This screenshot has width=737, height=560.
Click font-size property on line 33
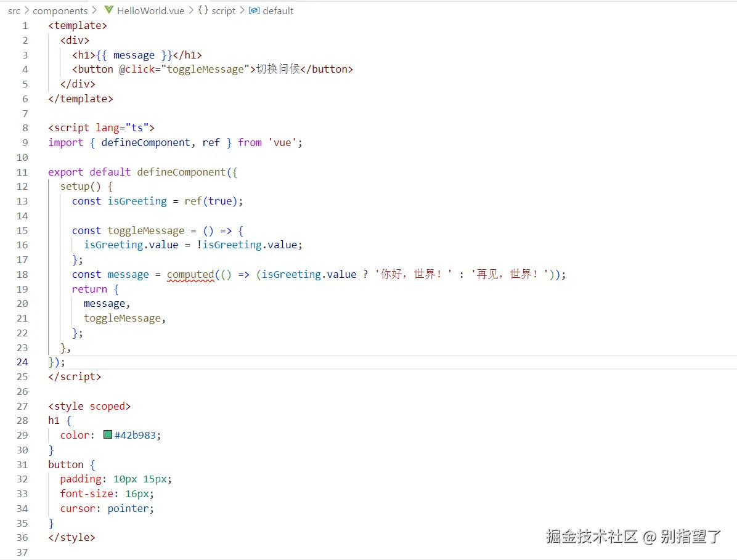click(86, 493)
